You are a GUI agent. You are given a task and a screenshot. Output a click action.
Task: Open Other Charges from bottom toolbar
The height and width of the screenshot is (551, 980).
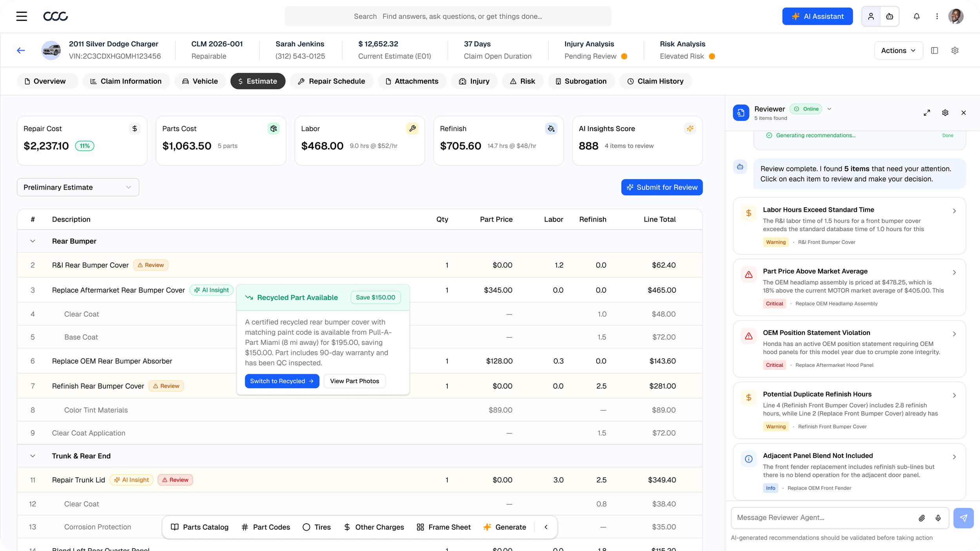pyautogui.click(x=374, y=527)
